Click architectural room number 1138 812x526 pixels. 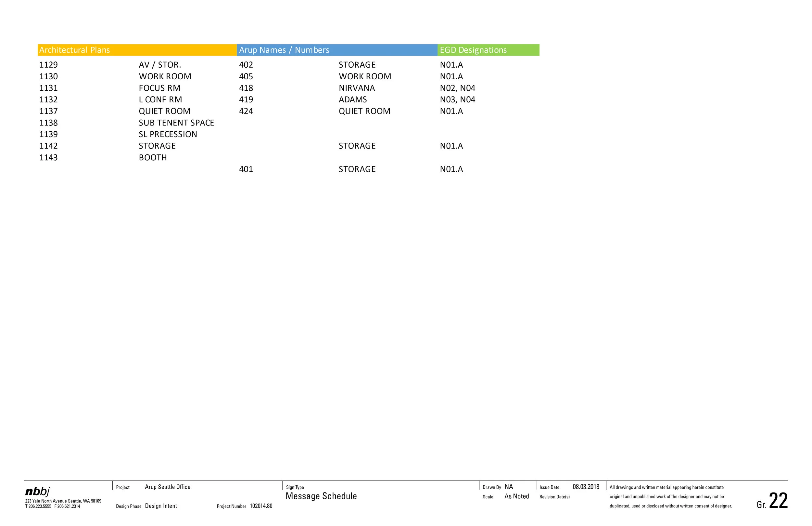pos(48,123)
